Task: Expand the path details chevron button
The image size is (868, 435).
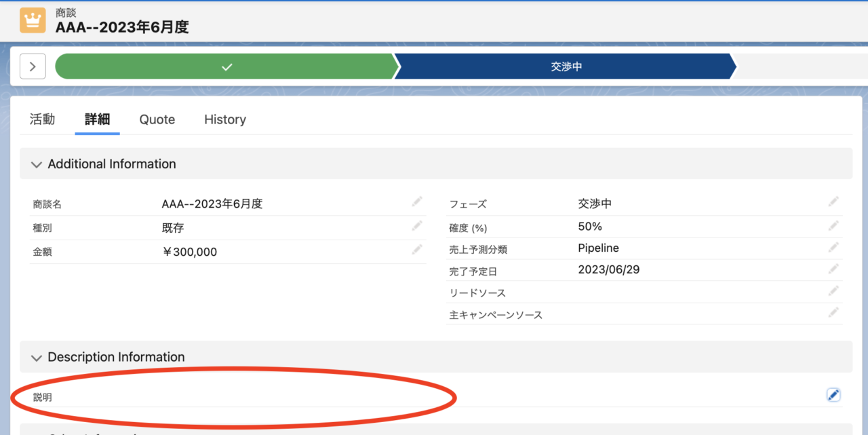Action: click(x=33, y=67)
